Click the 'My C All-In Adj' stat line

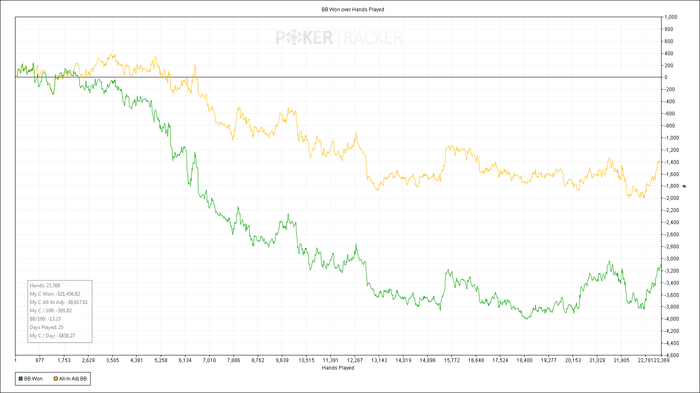58,302
